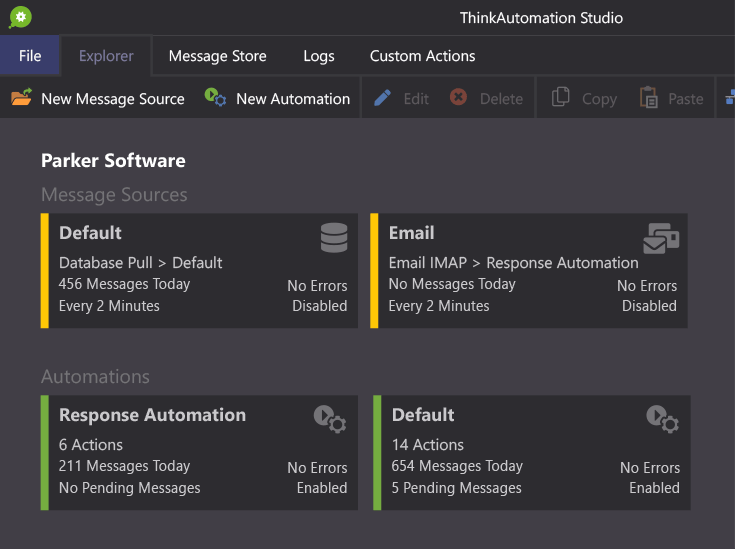Click the New Message Source label

click(112, 99)
